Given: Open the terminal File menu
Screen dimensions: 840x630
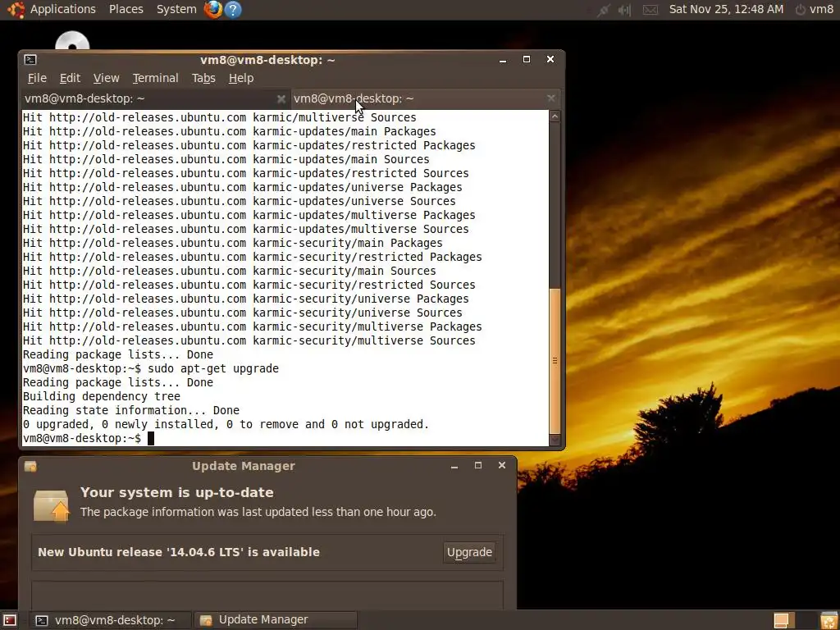Looking at the screenshot, I should tap(37, 78).
